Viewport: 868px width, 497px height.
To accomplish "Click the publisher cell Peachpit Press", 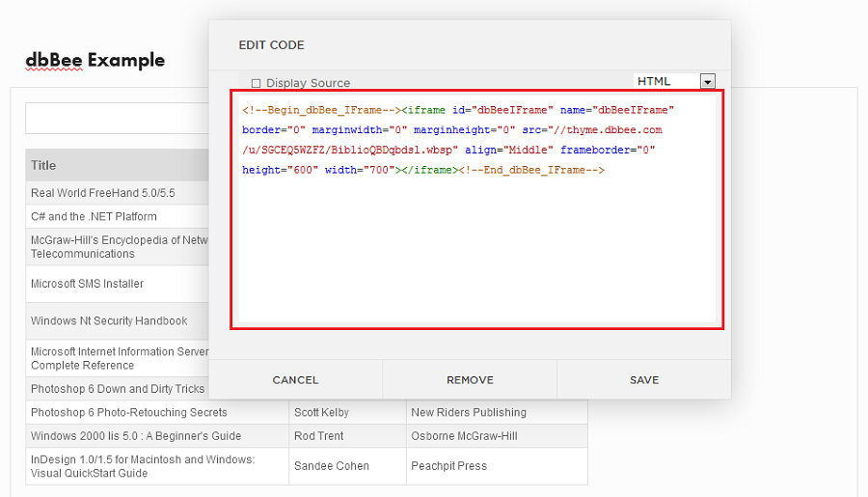I will click(x=497, y=466).
